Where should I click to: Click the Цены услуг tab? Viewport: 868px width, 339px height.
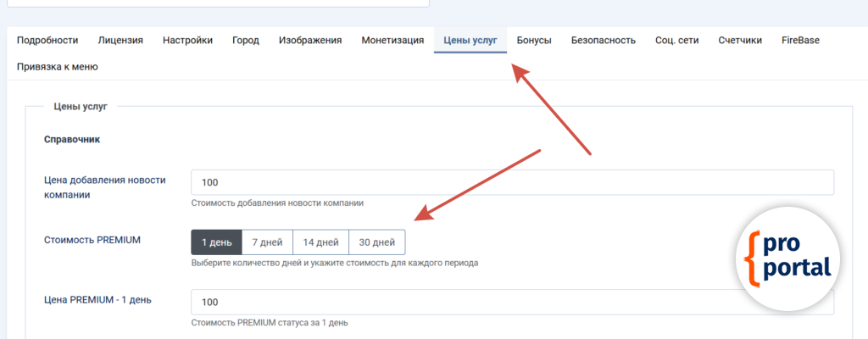470,40
